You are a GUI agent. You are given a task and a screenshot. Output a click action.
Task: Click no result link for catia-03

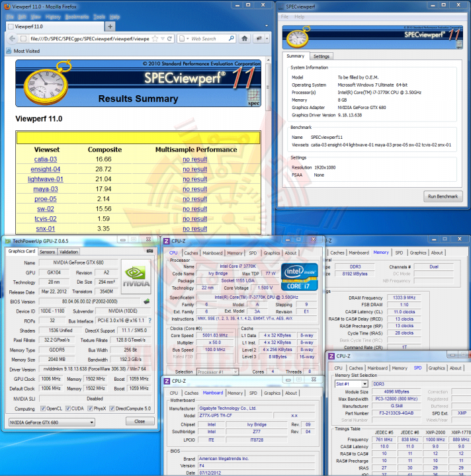coord(194,159)
